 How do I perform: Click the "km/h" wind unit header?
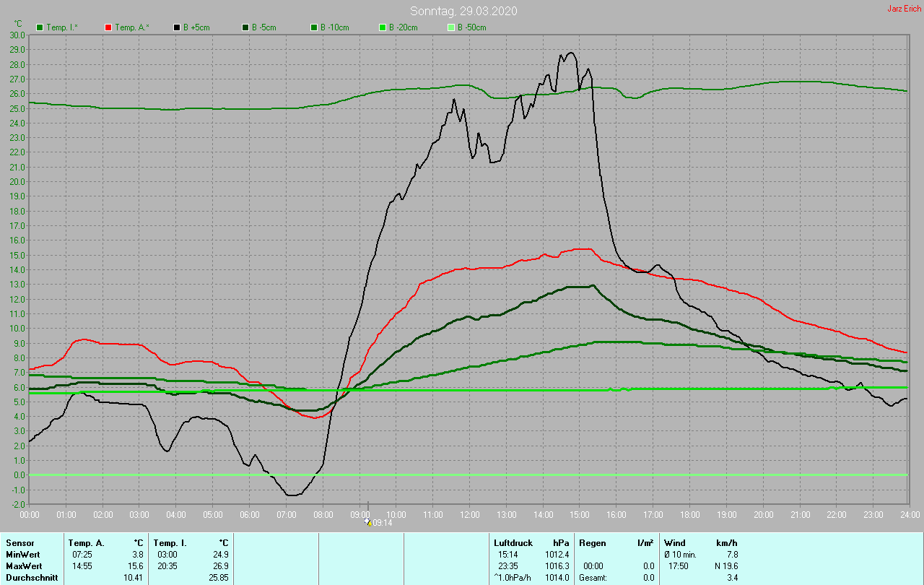click(727, 543)
